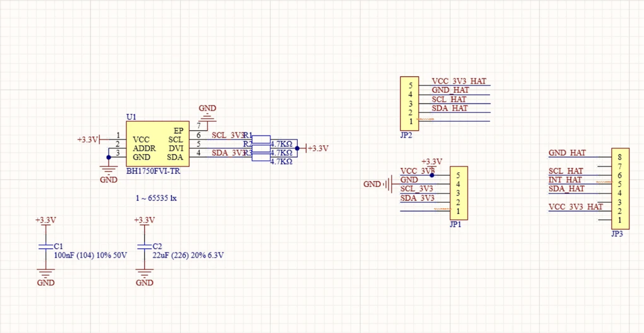The height and width of the screenshot is (333, 644).
Task: Click the VCC_3V3_HAT net label
Action: pos(458,81)
